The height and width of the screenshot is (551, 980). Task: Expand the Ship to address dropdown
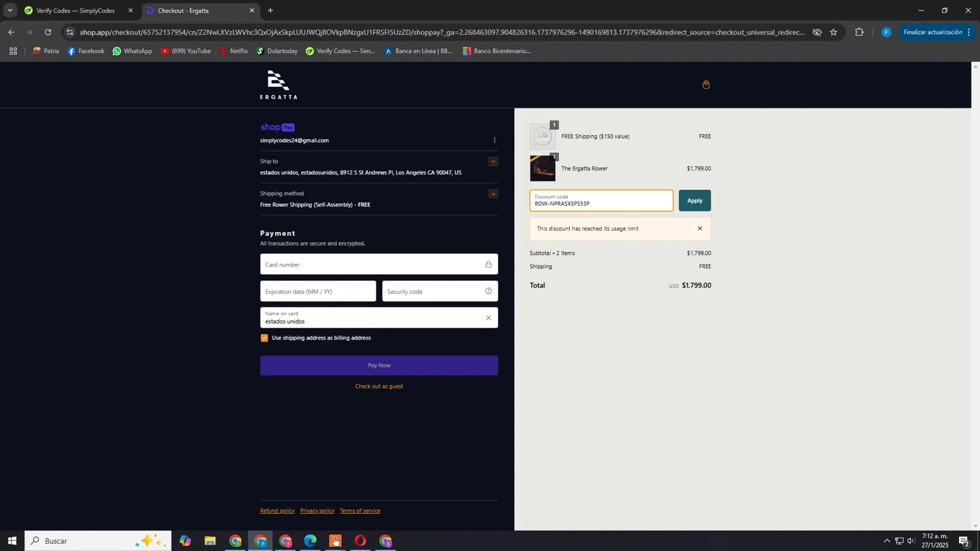pos(493,161)
